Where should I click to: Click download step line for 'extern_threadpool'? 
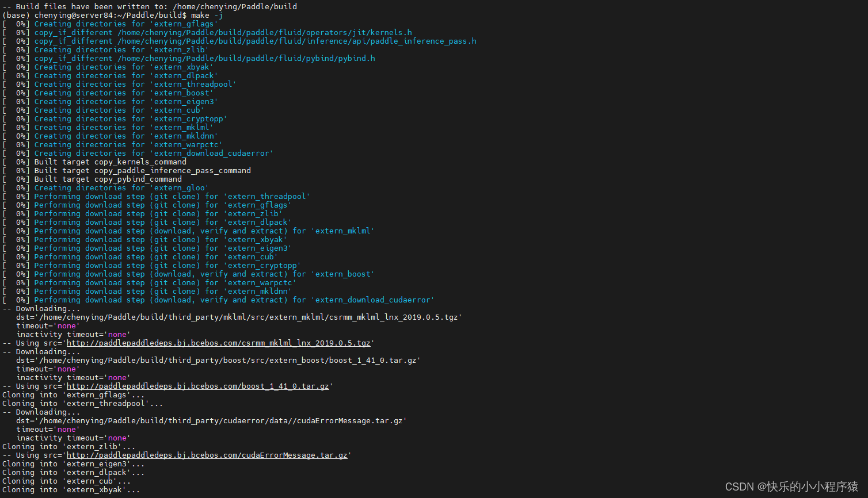157,196
